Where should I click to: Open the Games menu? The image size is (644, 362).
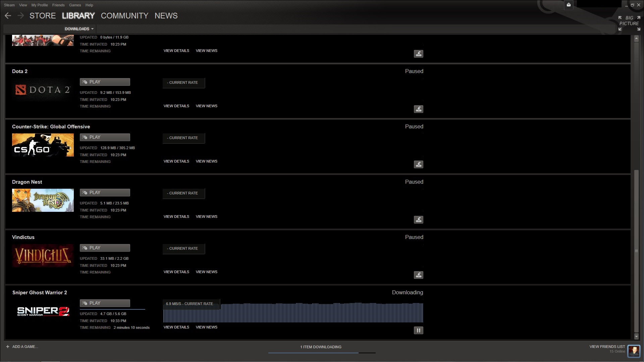click(75, 5)
